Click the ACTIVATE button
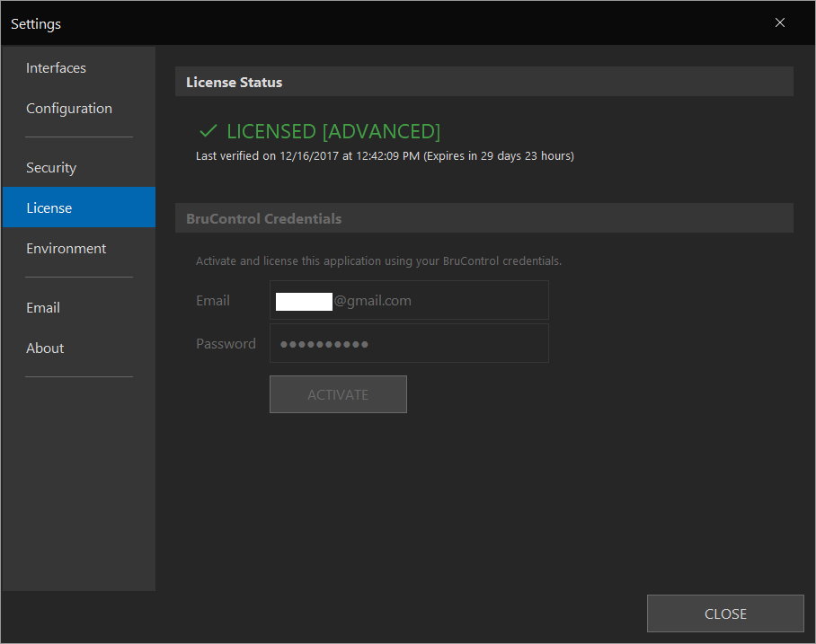Image resolution: width=816 pixels, height=644 pixels. coord(338,394)
